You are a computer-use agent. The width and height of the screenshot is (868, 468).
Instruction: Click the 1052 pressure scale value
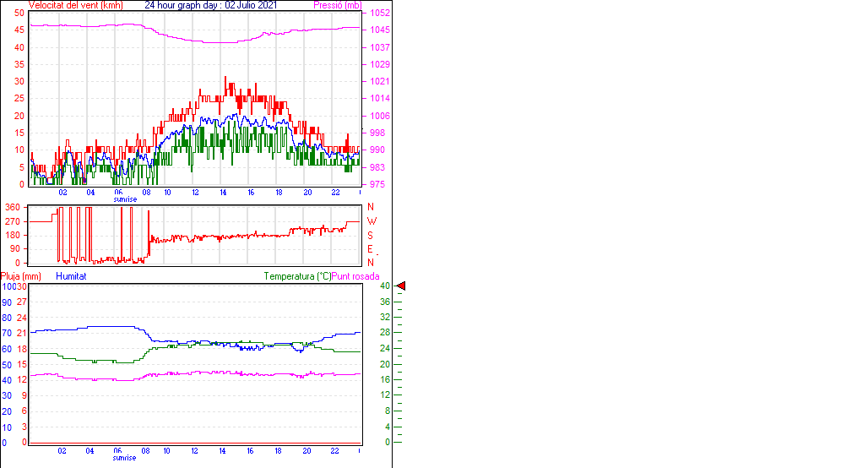click(379, 14)
